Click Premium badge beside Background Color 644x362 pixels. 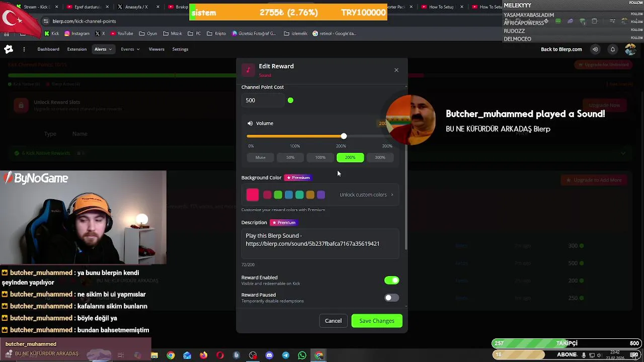tap(298, 177)
